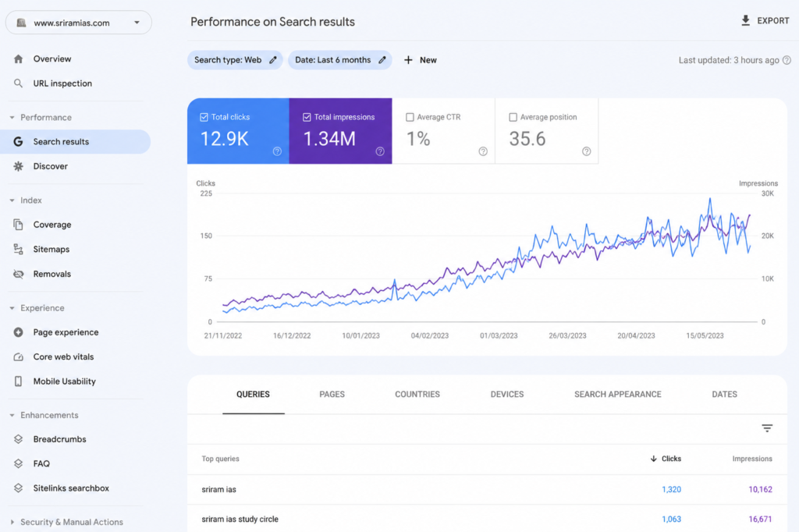The width and height of the screenshot is (799, 532).
Task: Collapse the Index section arrow
Action: (x=12, y=200)
